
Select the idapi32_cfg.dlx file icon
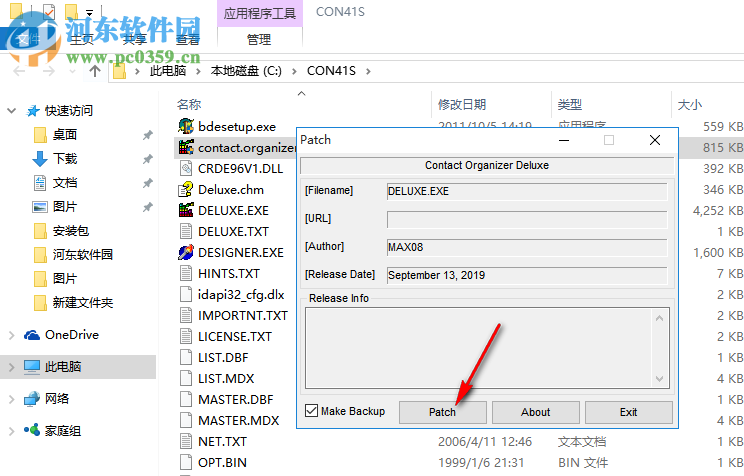pyautogui.click(x=186, y=294)
